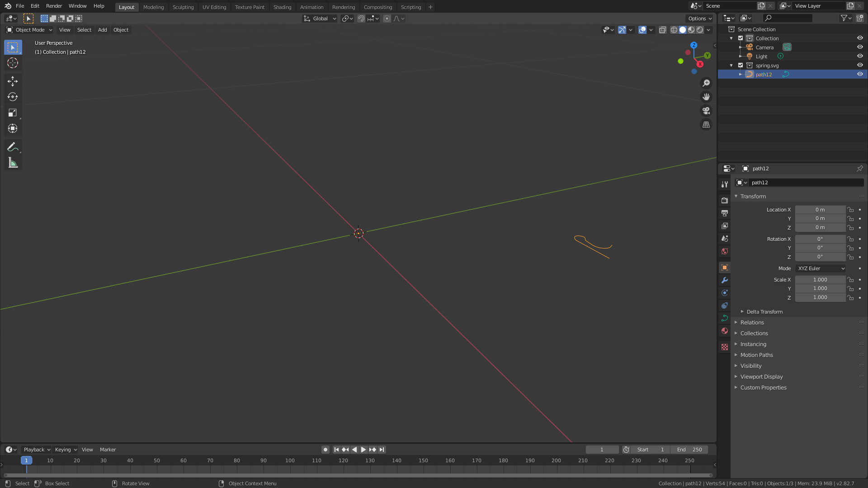The width and height of the screenshot is (868, 488).
Task: Open XYZ Euler rotation mode dropdown
Action: coord(821,268)
